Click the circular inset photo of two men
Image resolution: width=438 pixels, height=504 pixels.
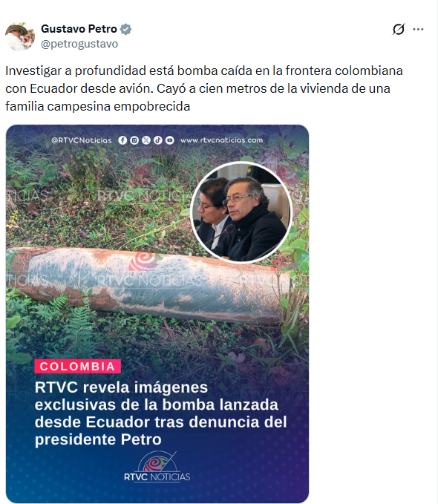241,212
